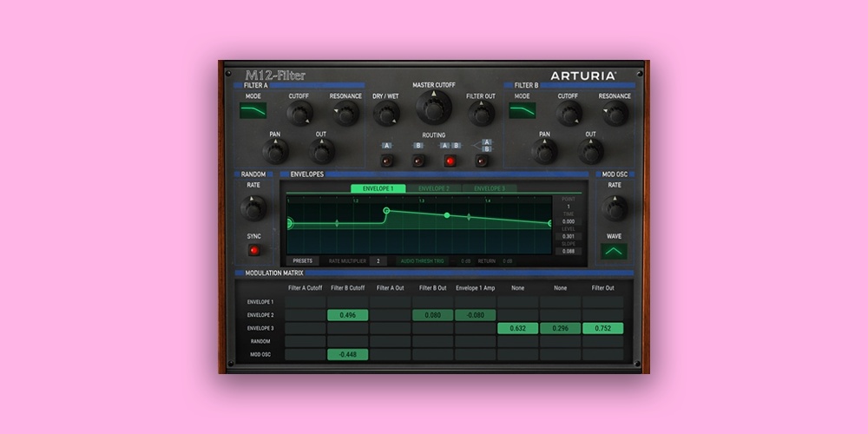Click the Random Rate knob
The image size is (868, 434).
tap(253, 208)
